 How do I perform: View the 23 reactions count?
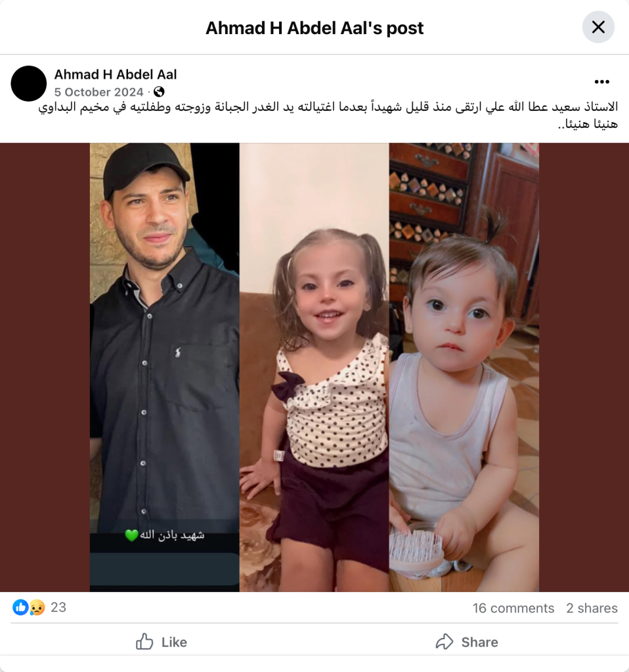click(58, 607)
